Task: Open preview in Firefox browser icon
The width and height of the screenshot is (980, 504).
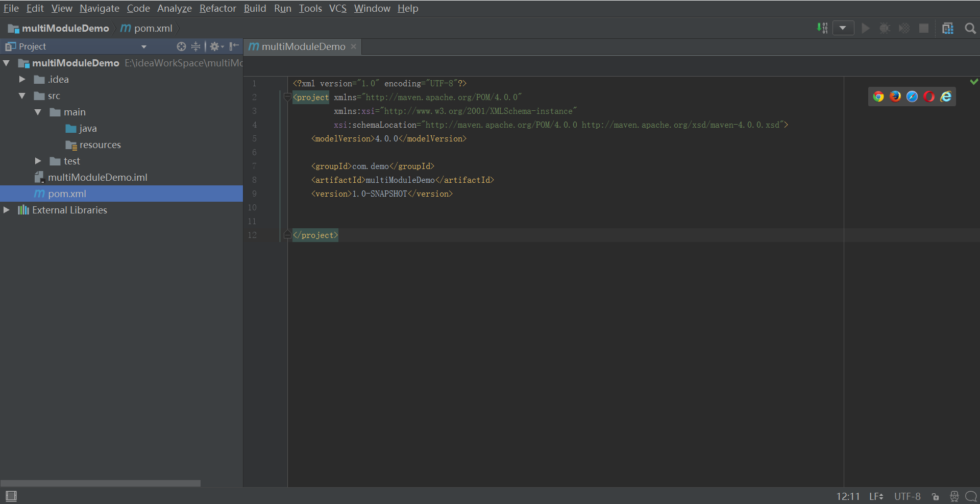Action: 895,97
